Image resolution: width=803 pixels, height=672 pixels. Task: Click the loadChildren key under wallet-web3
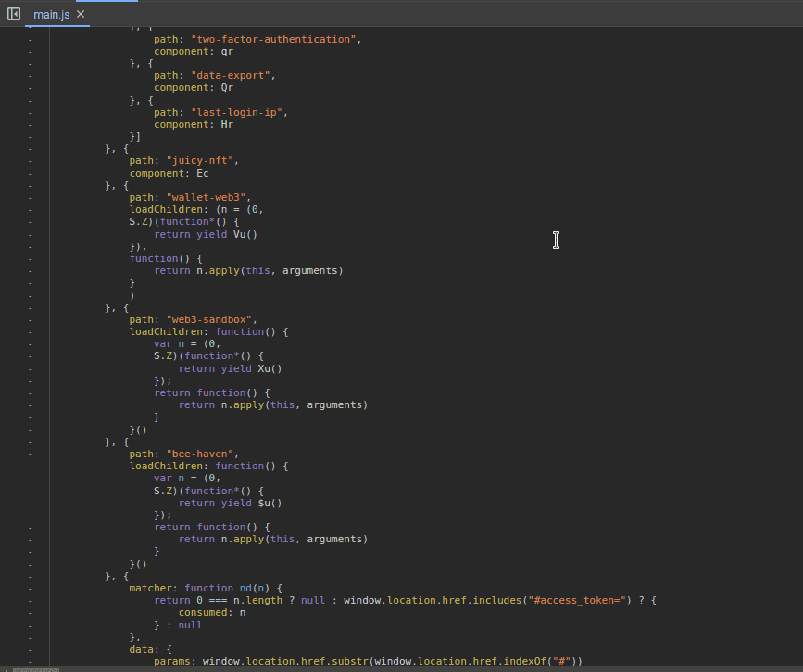[x=166, y=210]
